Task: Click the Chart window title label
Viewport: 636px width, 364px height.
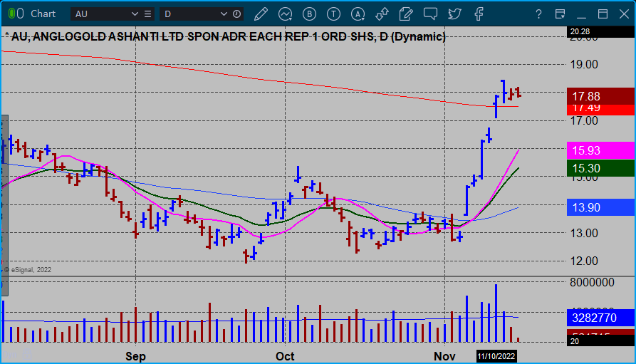Action: 43,14
